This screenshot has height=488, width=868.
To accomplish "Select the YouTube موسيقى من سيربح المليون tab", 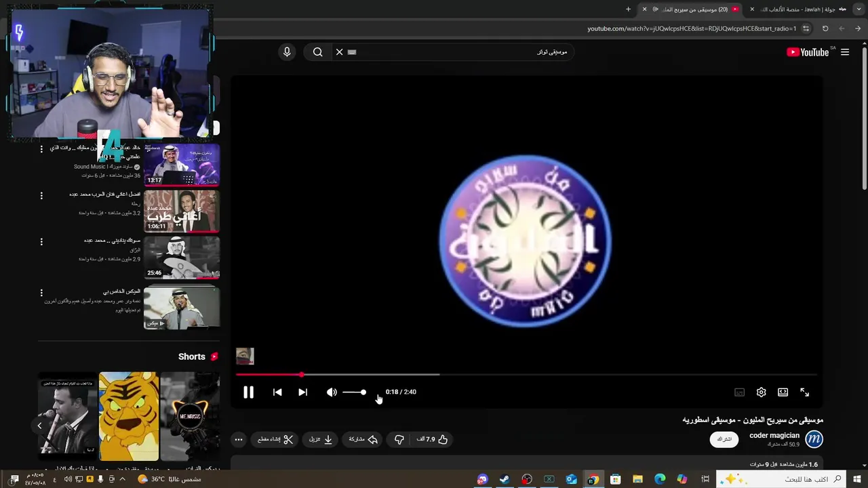I will click(690, 9).
